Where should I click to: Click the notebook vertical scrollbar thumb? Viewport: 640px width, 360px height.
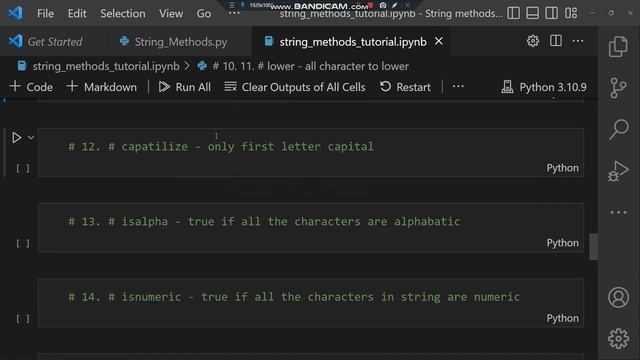tap(594, 246)
